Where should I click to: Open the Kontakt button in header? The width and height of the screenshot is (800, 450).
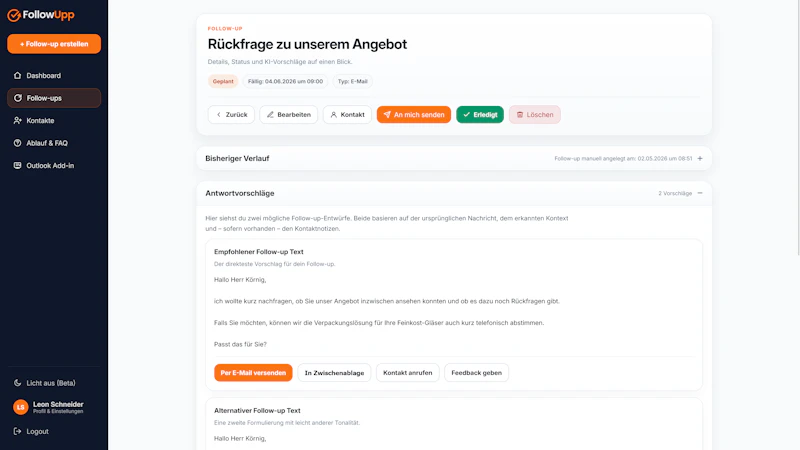coord(347,114)
